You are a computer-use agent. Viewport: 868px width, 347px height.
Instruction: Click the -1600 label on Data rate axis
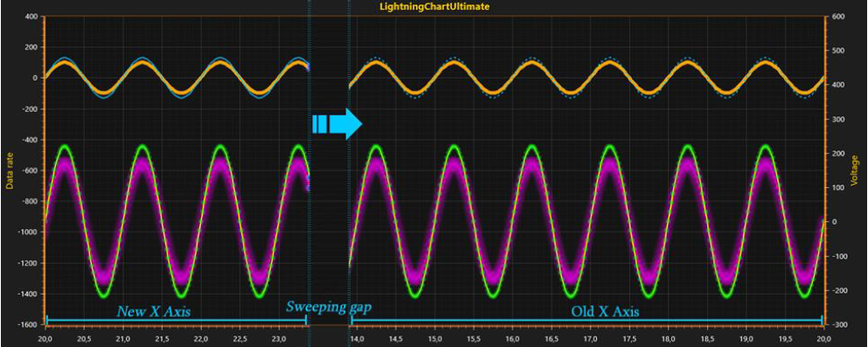[28, 325]
